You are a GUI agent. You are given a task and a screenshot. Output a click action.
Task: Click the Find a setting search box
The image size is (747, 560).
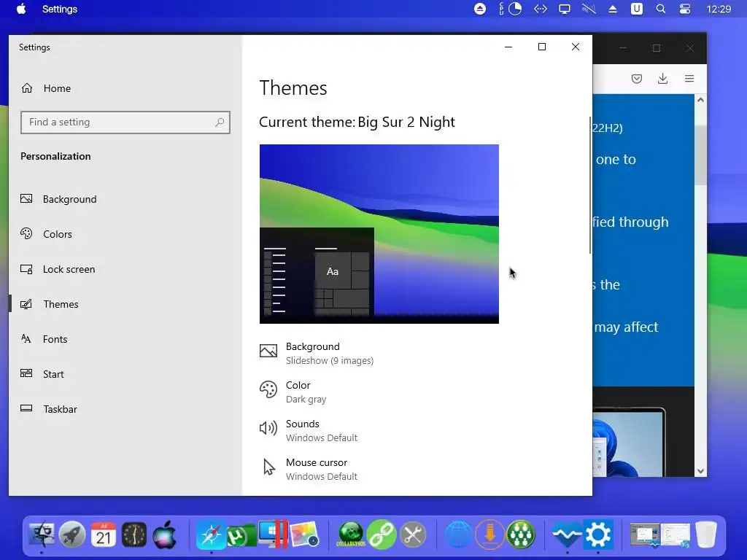click(125, 122)
